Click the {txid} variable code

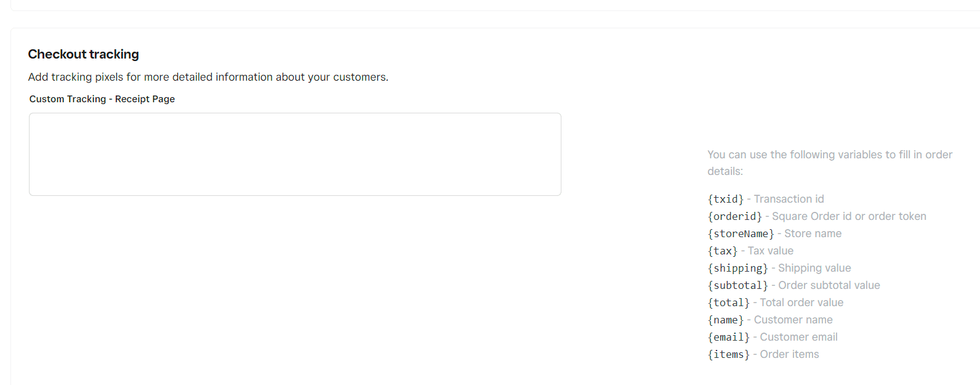point(725,199)
